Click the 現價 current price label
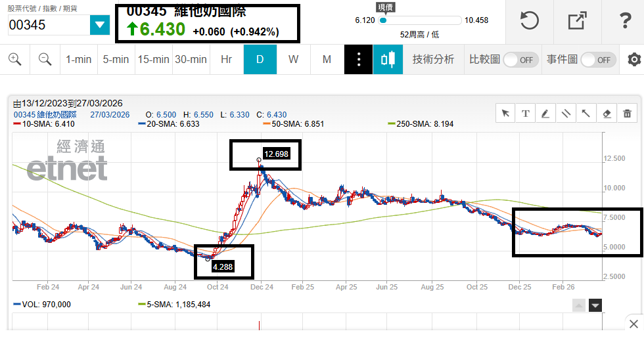Image resolution: width=644 pixels, height=344 pixels. (385, 7)
